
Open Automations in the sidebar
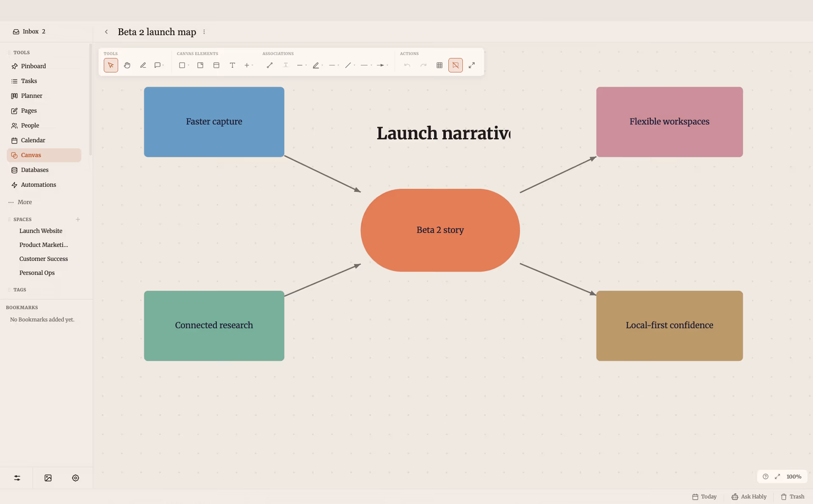[44, 185]
